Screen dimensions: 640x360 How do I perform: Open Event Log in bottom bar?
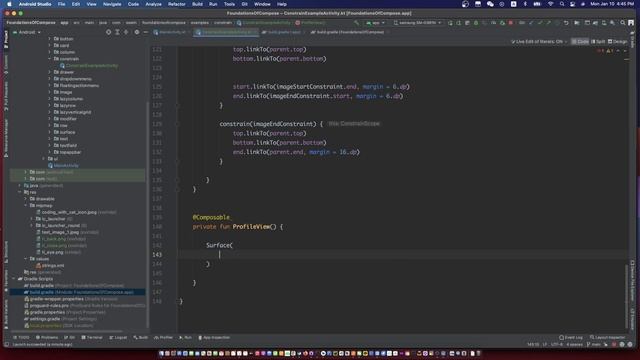(571, 338)
